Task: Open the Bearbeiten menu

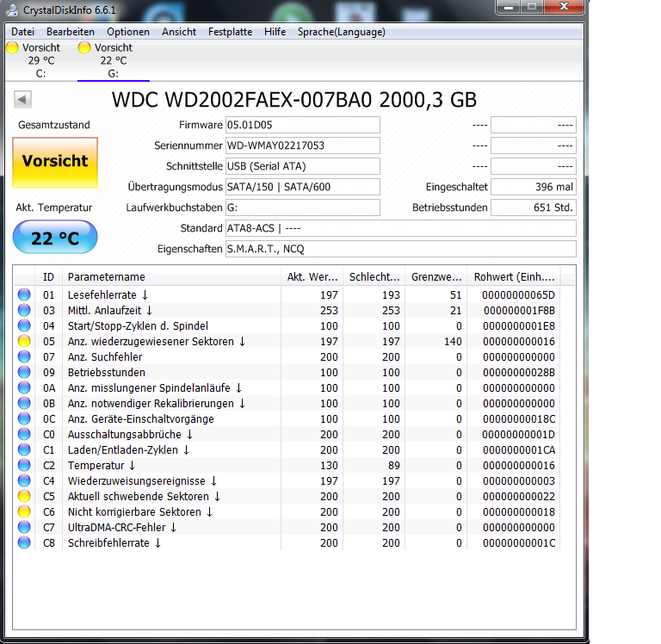Action: [71, 32]
